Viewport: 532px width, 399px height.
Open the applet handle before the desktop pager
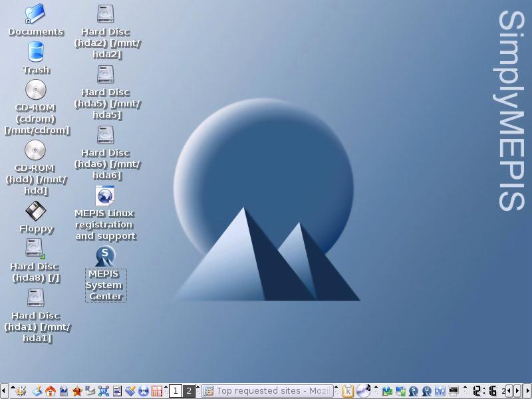click(x=166, y=391)
